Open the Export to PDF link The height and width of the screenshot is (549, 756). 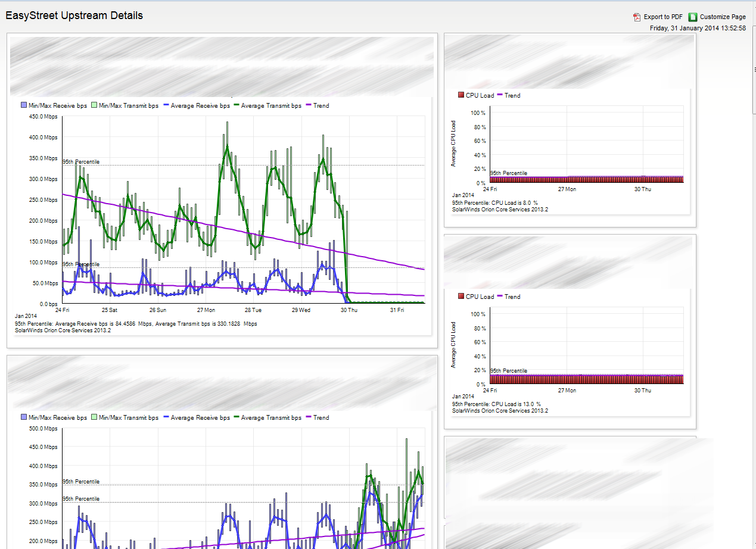pyautogui.click(x=663, y=17)
